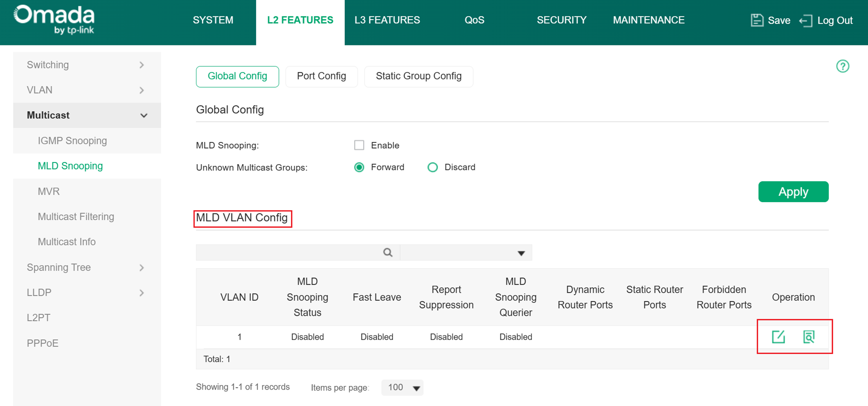868x406 pixels.
Task: Click the Log Out icon
Action: pyautogui.click(x=805, y=20)
